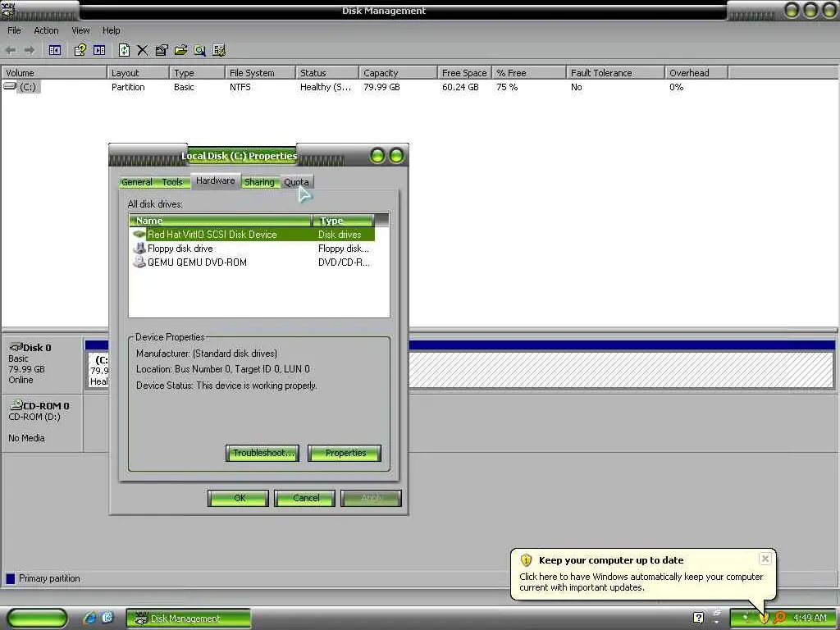Click the shield icon in update balloon
The height and width of the screenshot is (630, 840).
pyautogui.click(x=526, y=560)
